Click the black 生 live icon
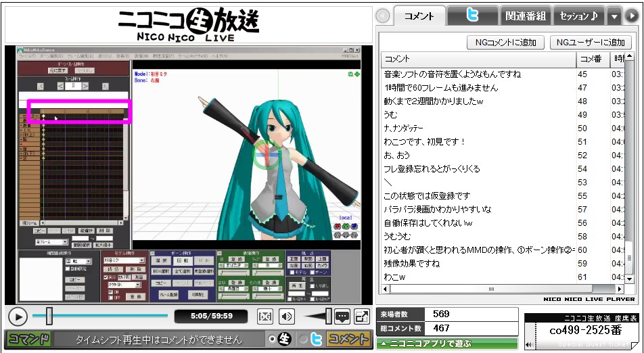The image size is (644, 353). click(285, 339)
